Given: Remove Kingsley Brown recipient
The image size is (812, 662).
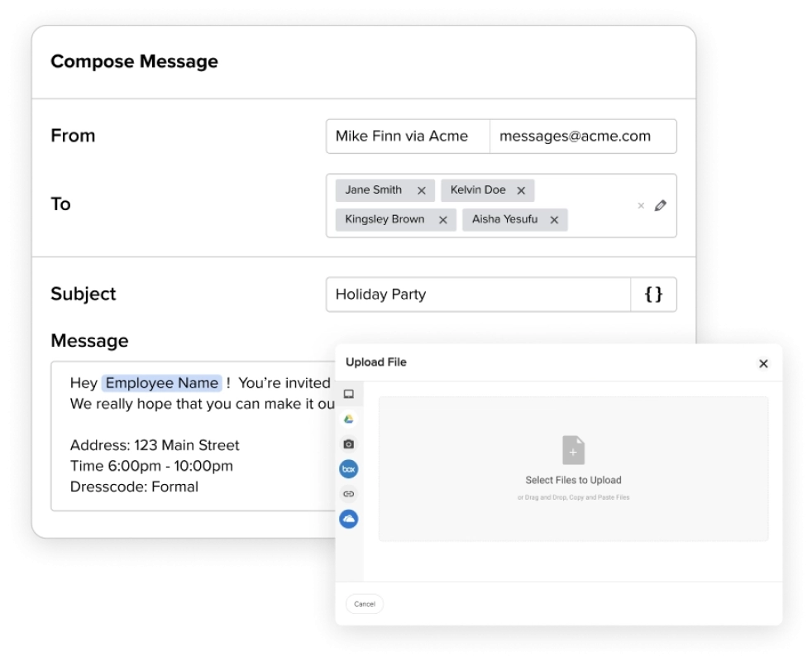Looking at the screenshot, I should point(443,219).
